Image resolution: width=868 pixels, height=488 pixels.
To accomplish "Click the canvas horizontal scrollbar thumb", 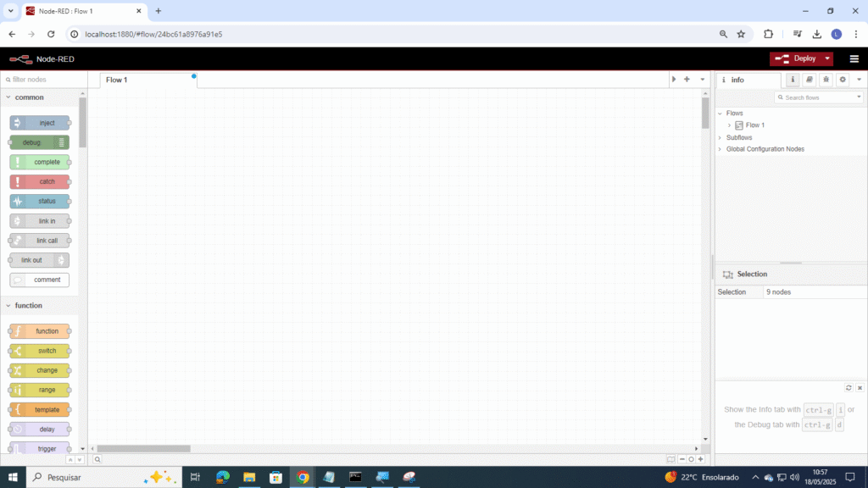I will pos(143,449).
